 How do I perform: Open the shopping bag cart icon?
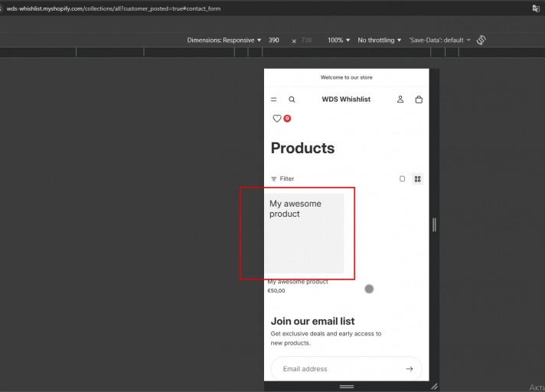pyautogui.click(x=419, y=100)
